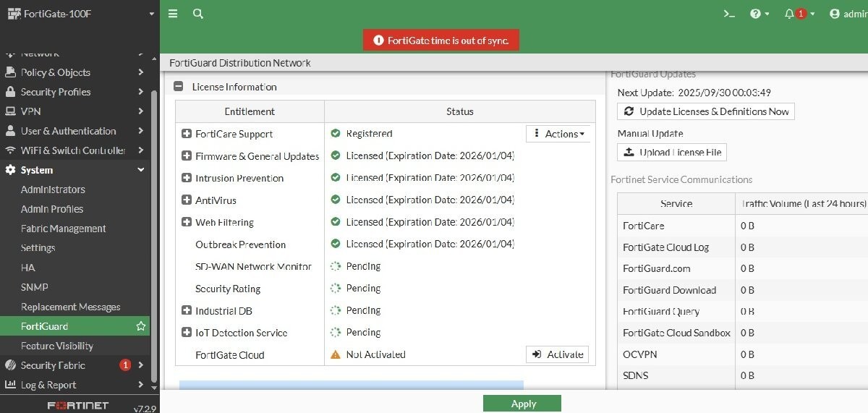The image size is (868, 413).
Task: Click Update Licenses & Definitions Now
Action: click(x=706, y=111)
